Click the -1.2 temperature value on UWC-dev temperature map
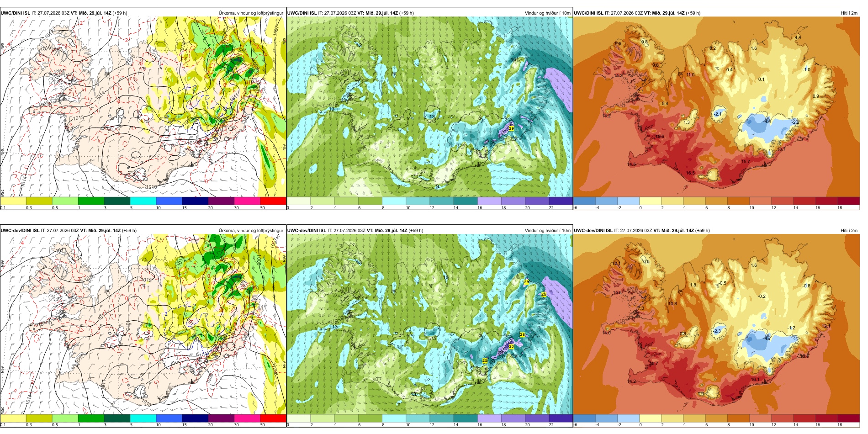Viewport: 868px width, 434px height. pos(792,328)
